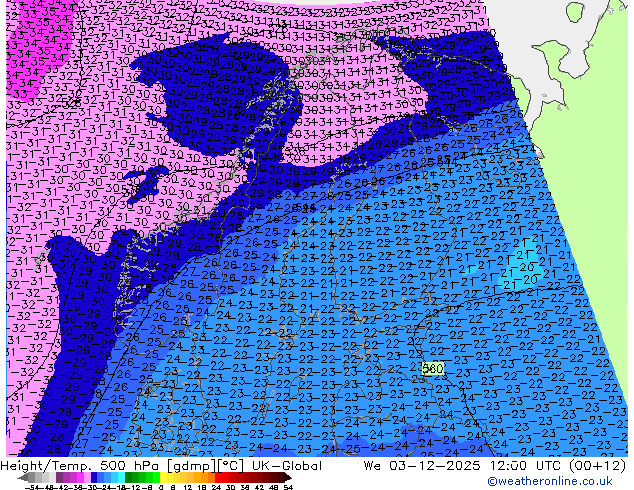
Task: Click the cyan legend swatch near -18
Action: 121,478
